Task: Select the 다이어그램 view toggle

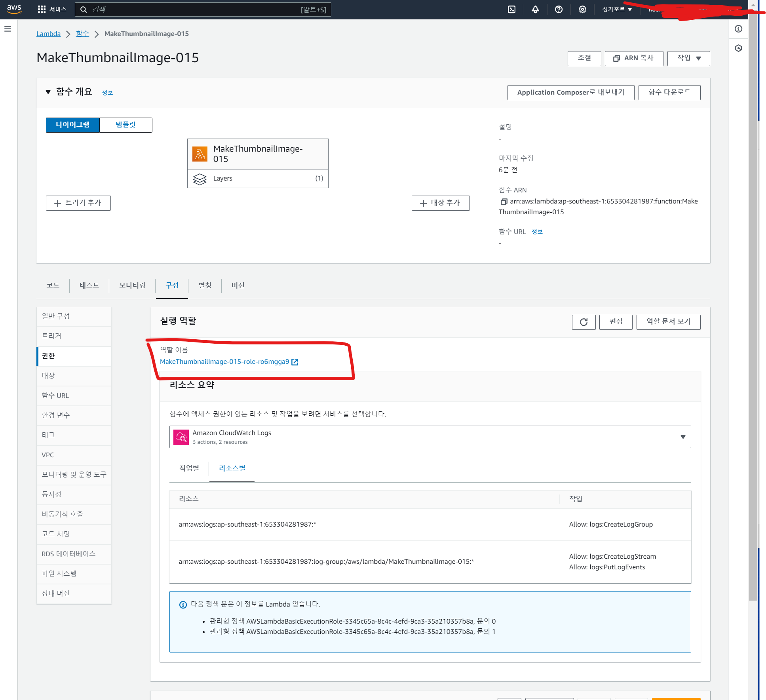Action: click(x=73, y=125)
